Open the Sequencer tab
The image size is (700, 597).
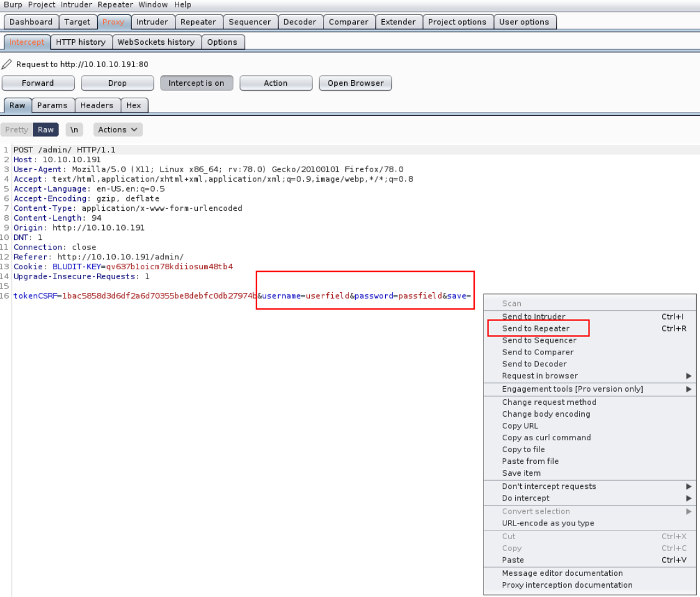coord(250,22)
